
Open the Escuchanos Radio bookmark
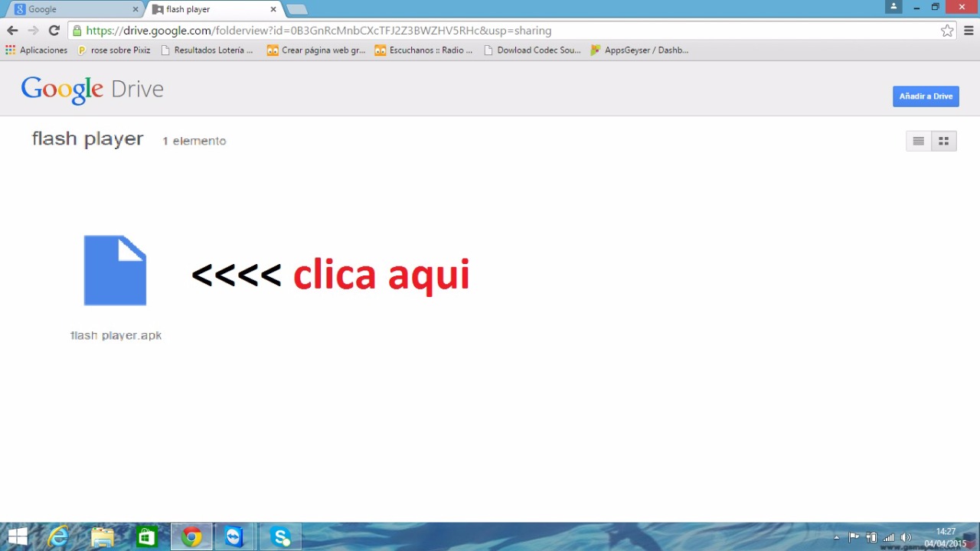(423, 50)
